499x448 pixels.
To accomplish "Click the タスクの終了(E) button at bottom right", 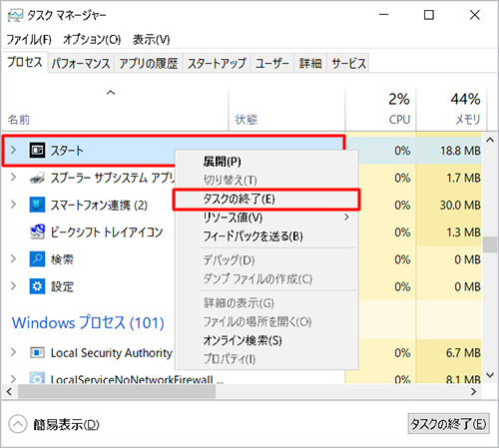I will pos(448,424).
